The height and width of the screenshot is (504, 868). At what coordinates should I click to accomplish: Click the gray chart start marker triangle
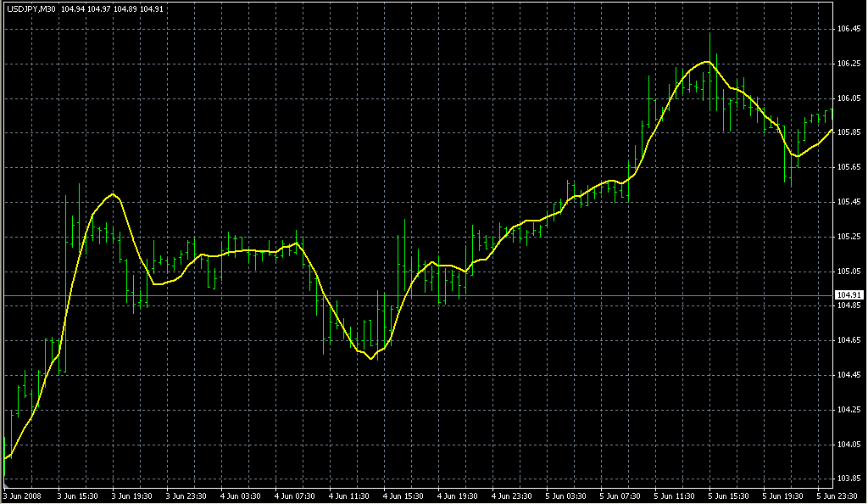click(6, 484)
